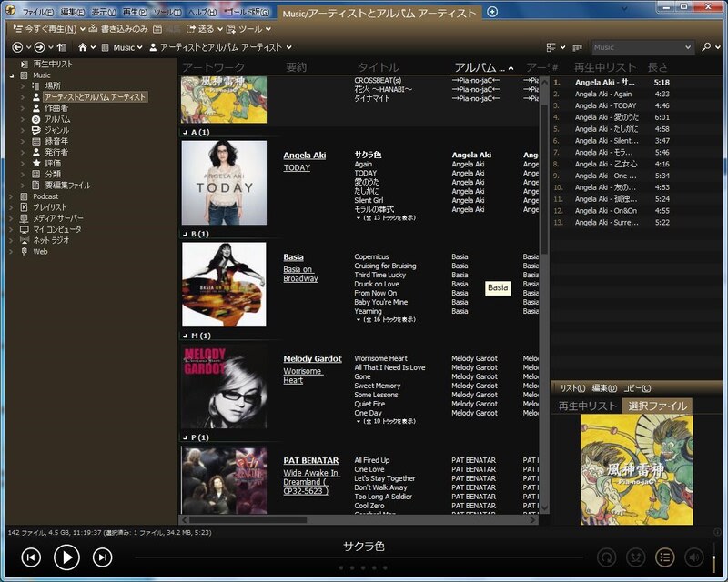Expand the プレイリスト tree node

coord(11,207)
